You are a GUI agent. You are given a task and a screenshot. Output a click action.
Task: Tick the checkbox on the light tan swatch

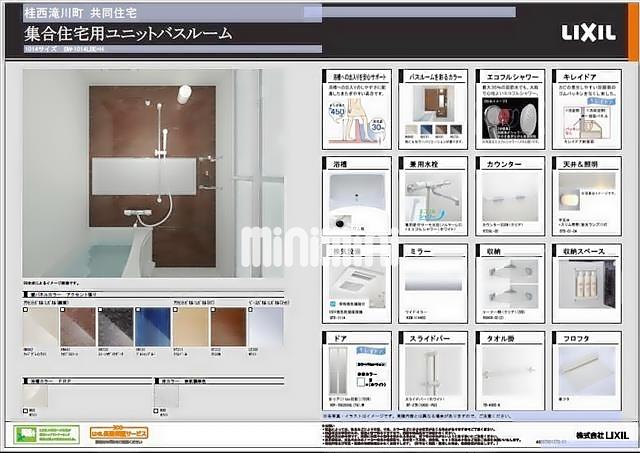tap(176, 310)
